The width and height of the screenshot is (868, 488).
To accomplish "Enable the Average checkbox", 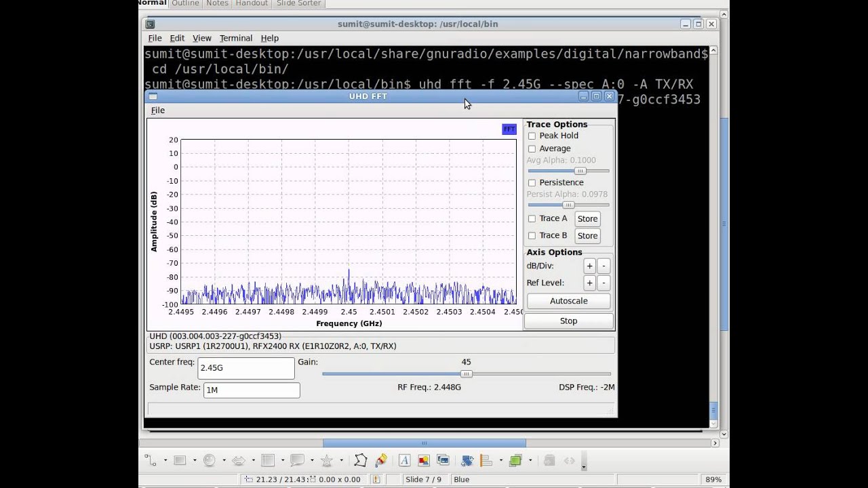I will click(532, 148).
